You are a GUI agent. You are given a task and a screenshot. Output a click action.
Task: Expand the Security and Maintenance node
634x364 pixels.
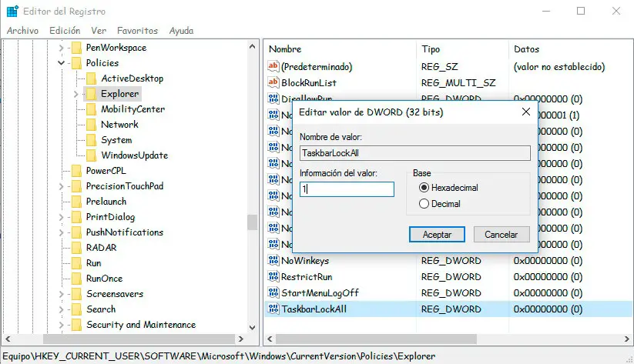coord(61,325)
